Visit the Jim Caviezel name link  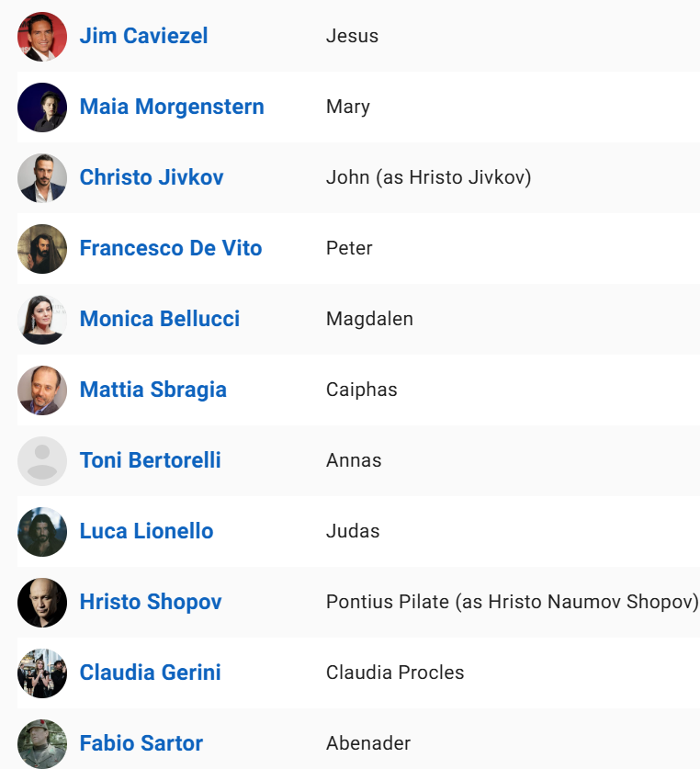point(143,37)
